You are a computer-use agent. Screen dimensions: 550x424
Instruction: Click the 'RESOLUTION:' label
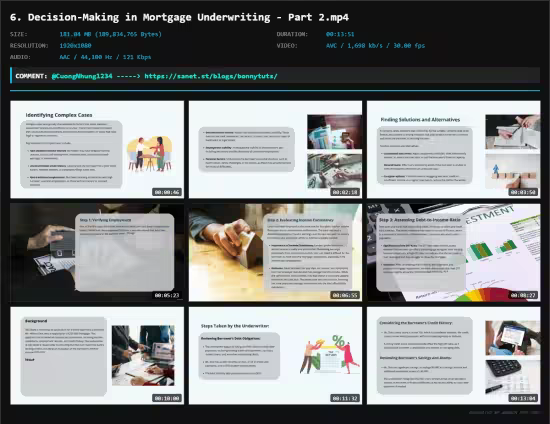pos(29,46)
